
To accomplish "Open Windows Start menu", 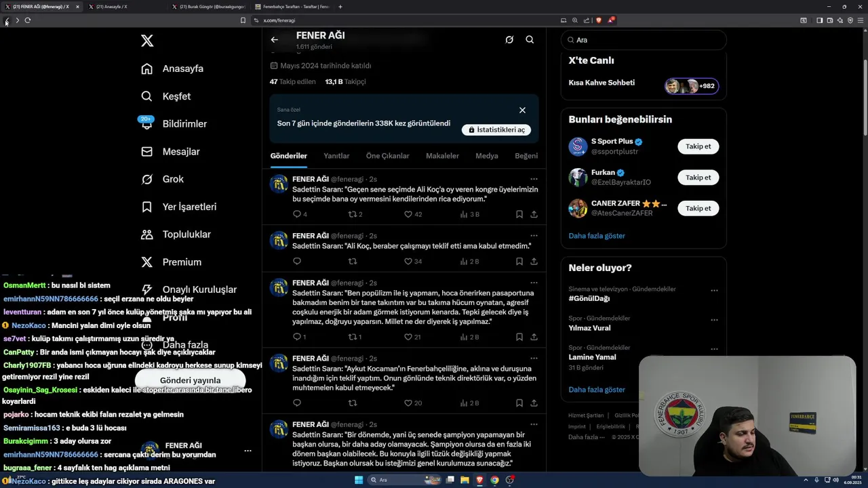I will click(359, 480).
